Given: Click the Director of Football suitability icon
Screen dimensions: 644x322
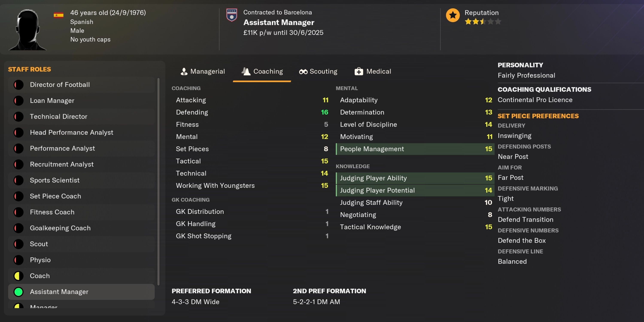Looking at the screenshot, I should 18,85.
